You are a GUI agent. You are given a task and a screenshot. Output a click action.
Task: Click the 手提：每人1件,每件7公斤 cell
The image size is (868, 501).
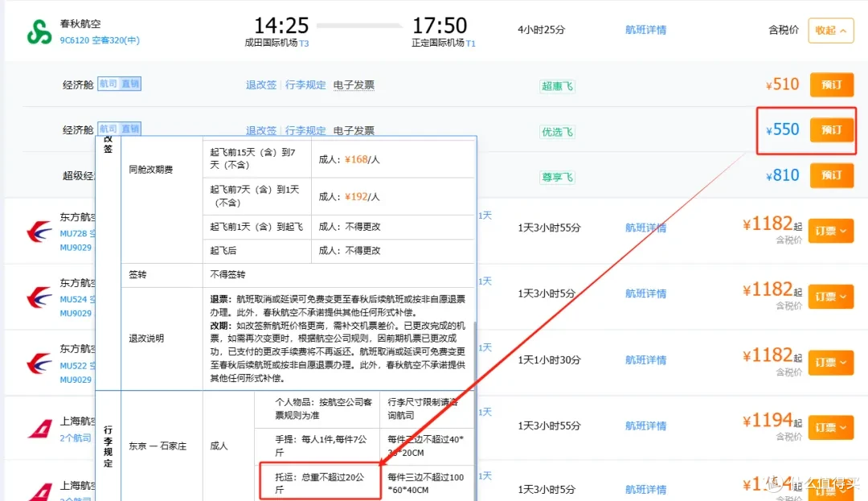click(317, 446)
